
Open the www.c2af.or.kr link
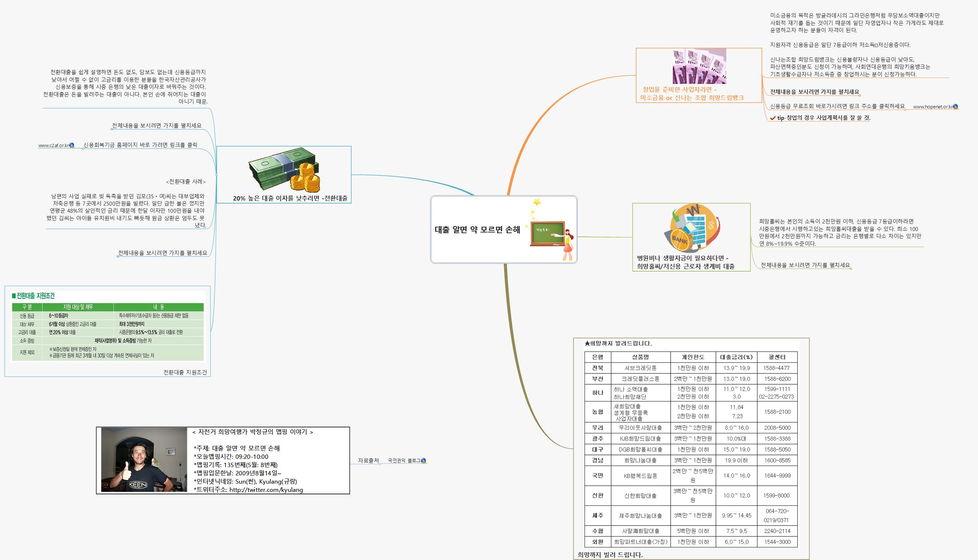coord(53,146)
